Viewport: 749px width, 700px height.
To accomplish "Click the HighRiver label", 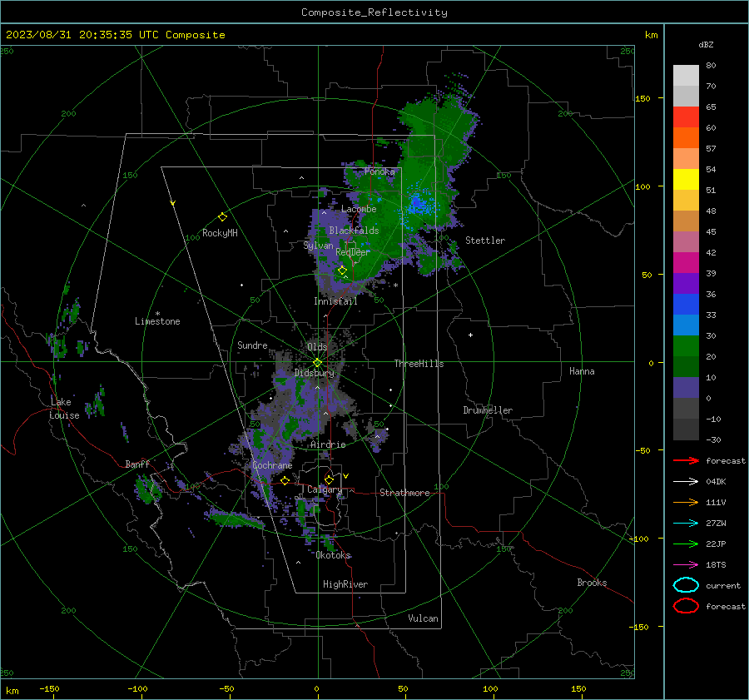I will point(345,584).
